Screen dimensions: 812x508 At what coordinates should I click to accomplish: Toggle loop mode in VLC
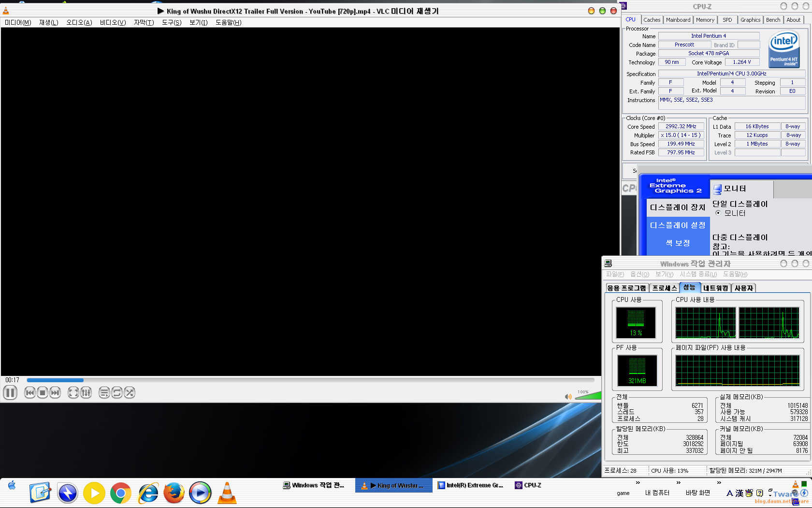117,393
